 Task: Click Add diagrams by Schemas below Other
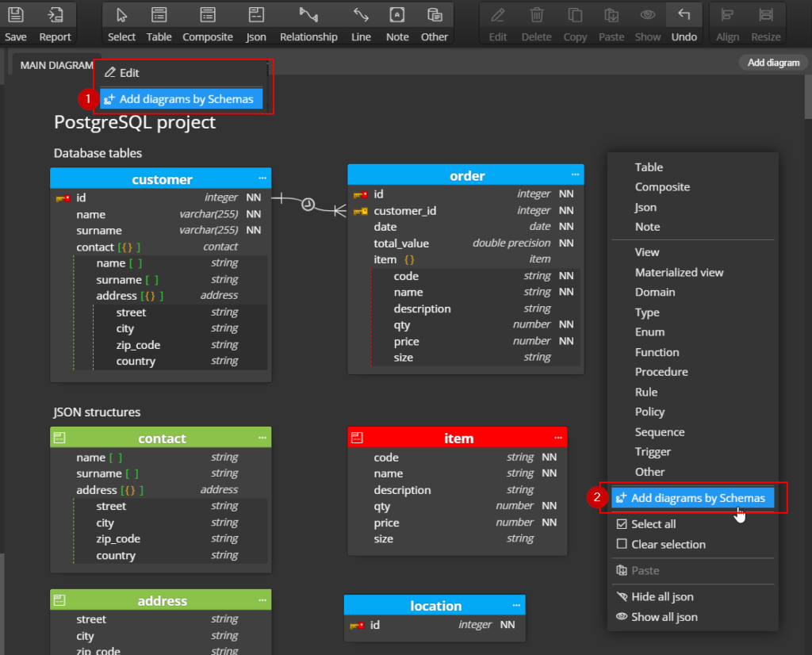[693, 497]
